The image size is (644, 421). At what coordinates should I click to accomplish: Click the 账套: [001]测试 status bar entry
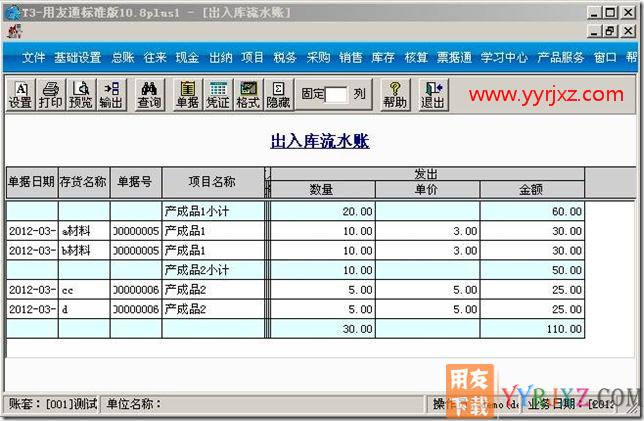tap(52, 404)
